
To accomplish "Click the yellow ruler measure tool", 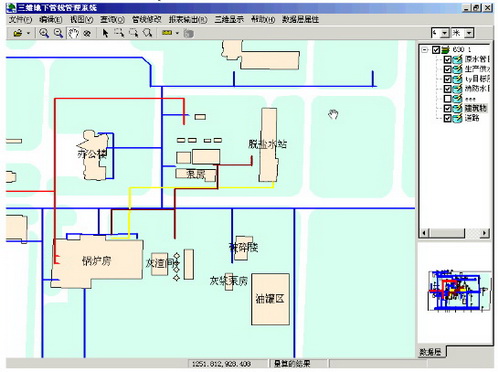I will 167,33.
